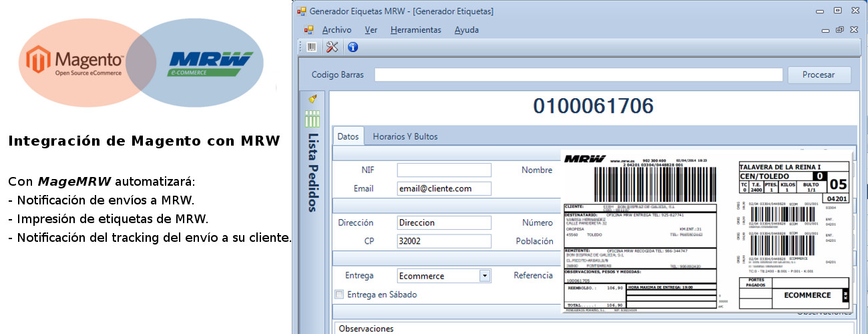Click the Email field with email@cliente.com
The height and width of the screenshot is (334, 868).
(x=444, y=188)
